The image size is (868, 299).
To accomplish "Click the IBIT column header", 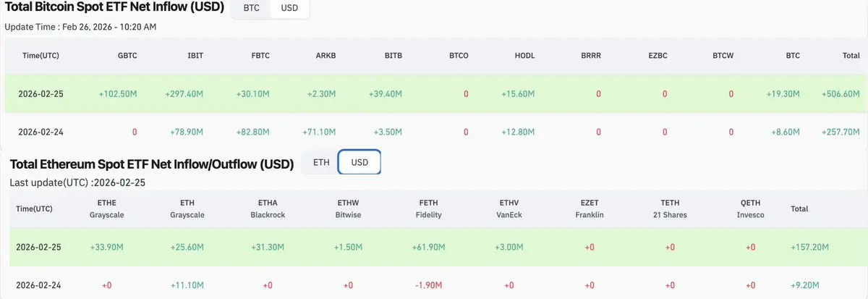I will click(195, 56).
